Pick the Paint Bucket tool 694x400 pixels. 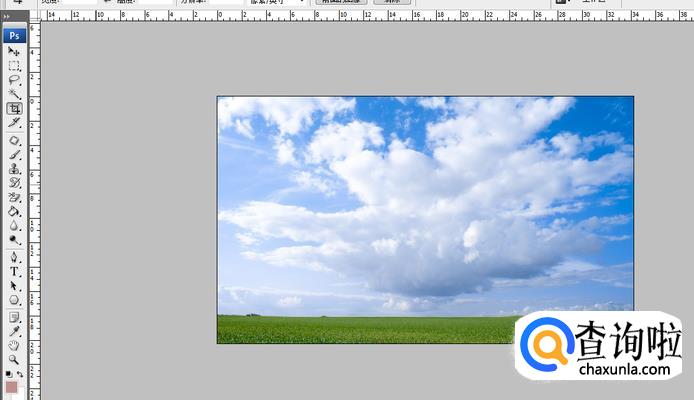click(14, 211)
